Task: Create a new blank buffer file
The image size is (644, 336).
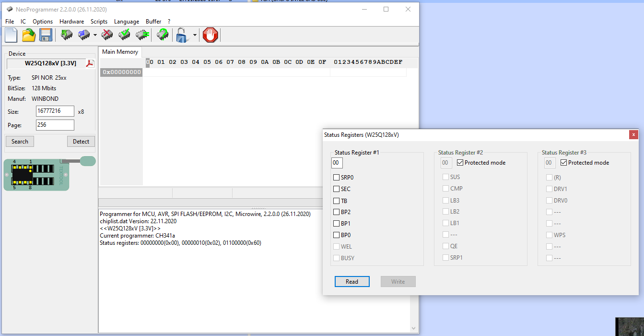Action: 11,35
